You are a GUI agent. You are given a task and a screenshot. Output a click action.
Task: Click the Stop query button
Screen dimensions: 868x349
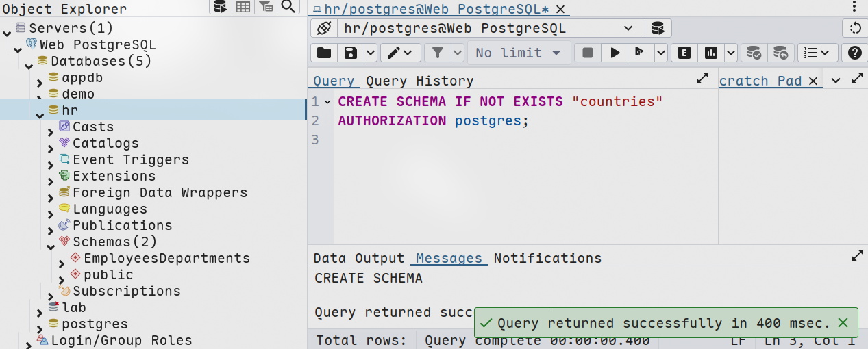[587, 53]
